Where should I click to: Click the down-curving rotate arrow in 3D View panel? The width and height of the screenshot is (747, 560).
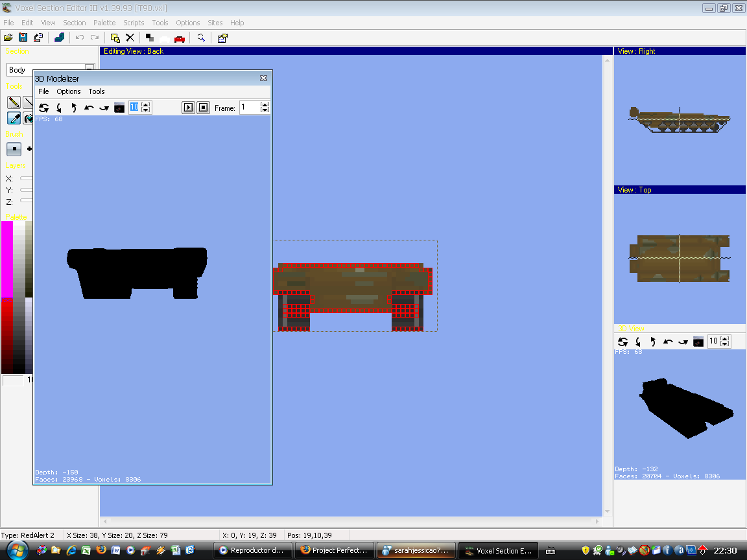[638, 342]
